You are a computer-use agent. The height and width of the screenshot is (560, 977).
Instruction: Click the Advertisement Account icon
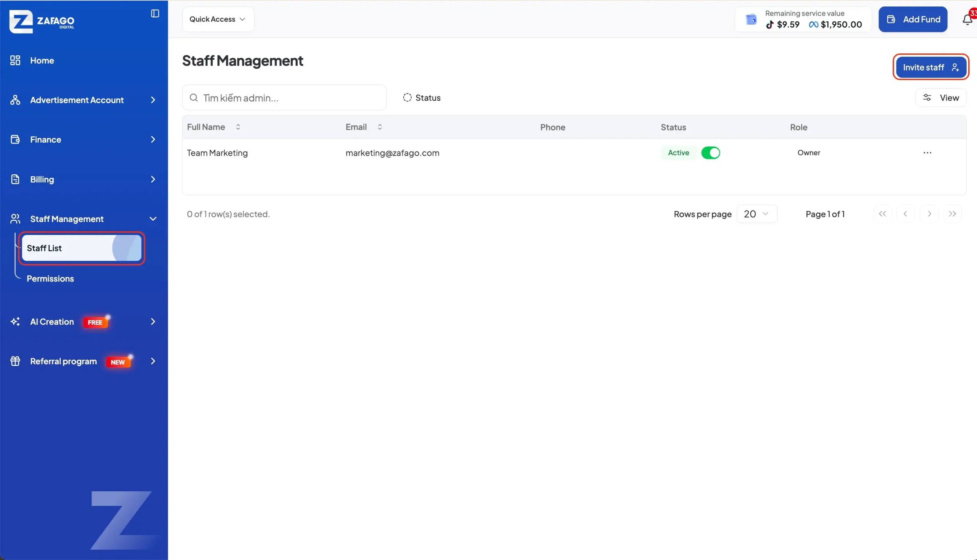(x=15, y=100)
